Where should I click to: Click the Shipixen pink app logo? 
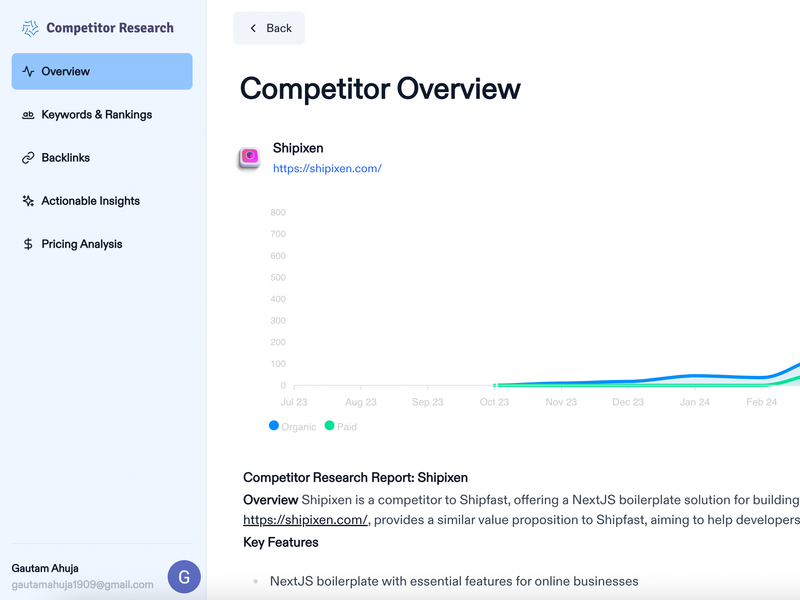pyautogui.click(x=251, y=157)
